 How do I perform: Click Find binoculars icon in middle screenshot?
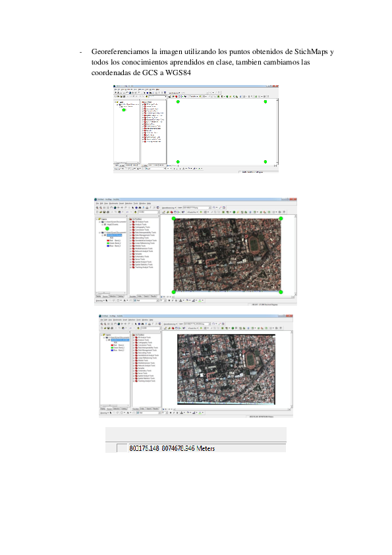coord(140,208)
